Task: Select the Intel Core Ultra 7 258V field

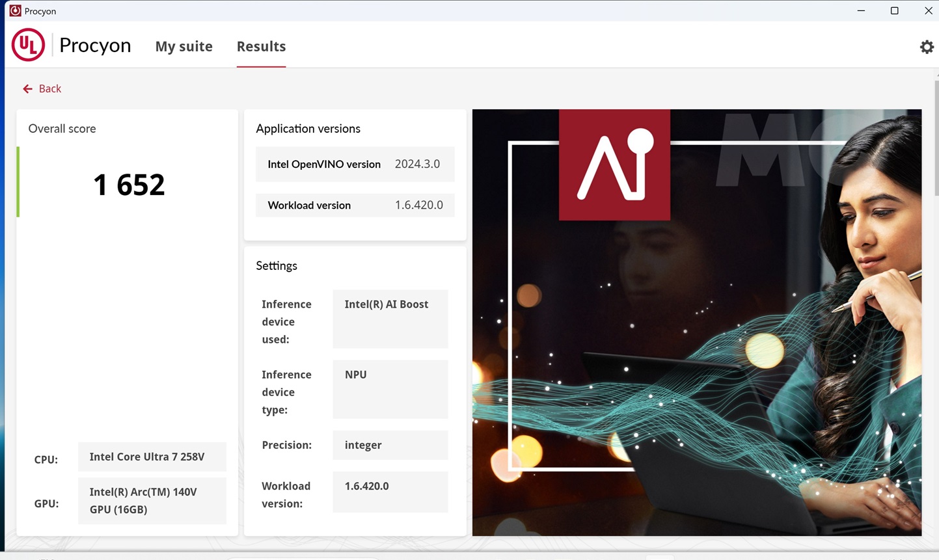Action: 152,457
